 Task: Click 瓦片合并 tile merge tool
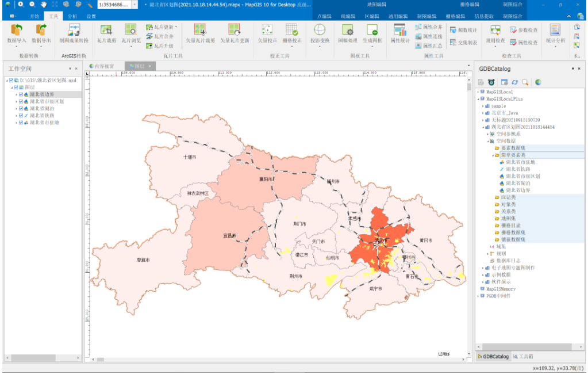(160, 36)
